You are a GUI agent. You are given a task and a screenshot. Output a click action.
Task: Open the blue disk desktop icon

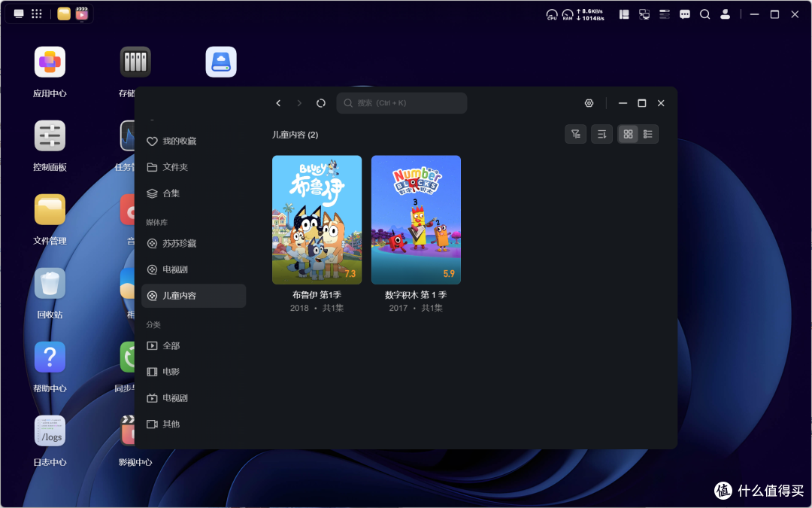221,62
